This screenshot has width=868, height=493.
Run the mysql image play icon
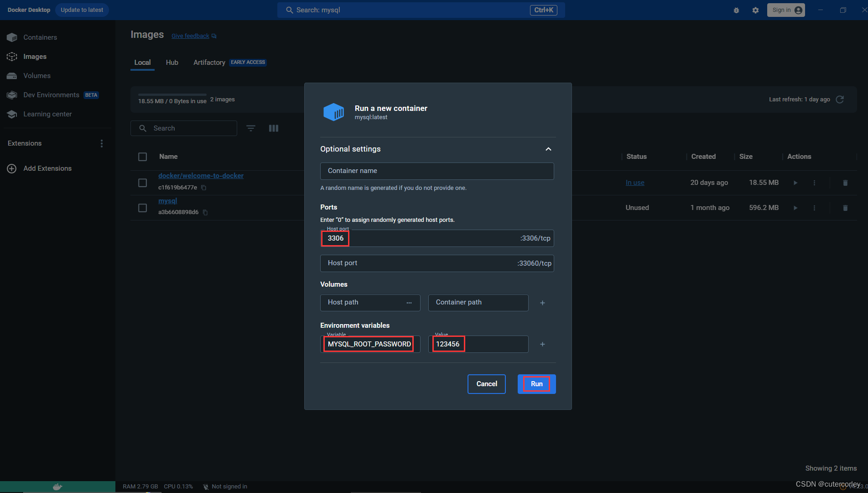pos(795,208)
